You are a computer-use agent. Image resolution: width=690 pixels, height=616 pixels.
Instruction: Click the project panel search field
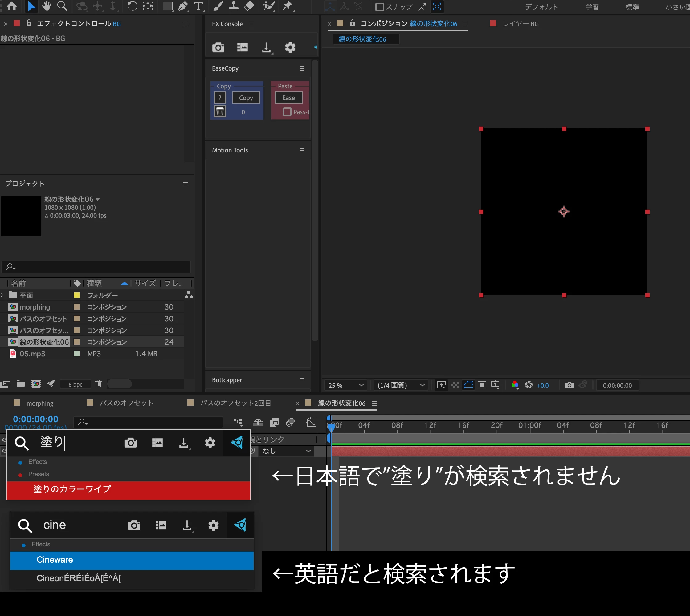click(x=98, y=267)
